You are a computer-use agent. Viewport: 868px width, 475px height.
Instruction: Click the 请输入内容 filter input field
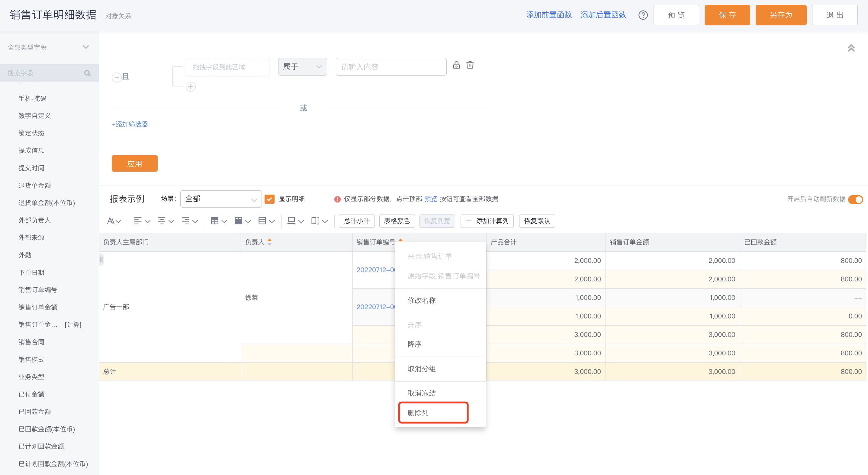391,67
